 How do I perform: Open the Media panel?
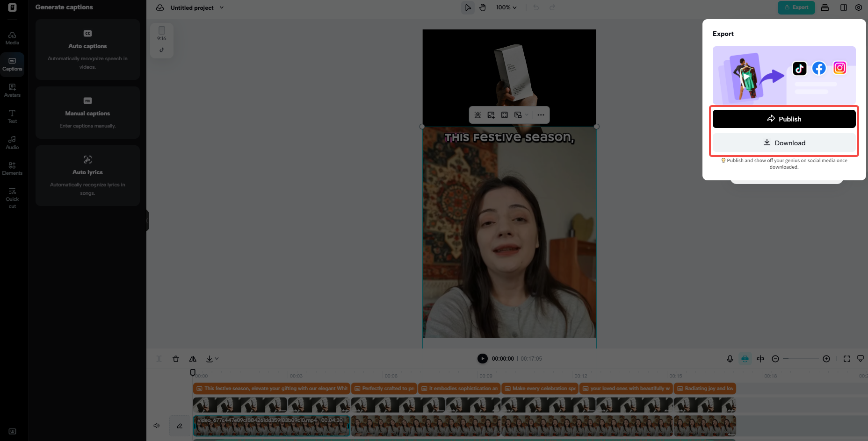(12, 37)
